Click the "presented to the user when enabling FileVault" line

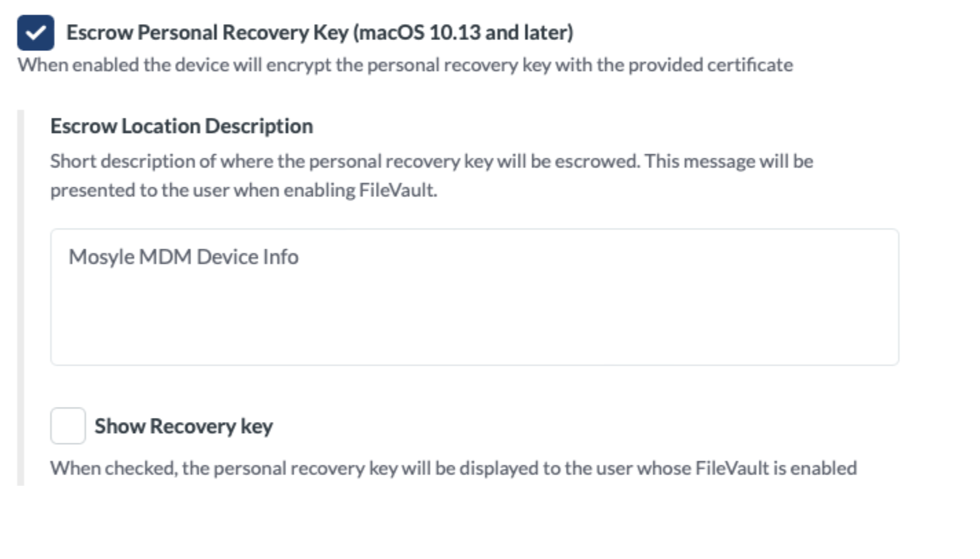(244, 190)
